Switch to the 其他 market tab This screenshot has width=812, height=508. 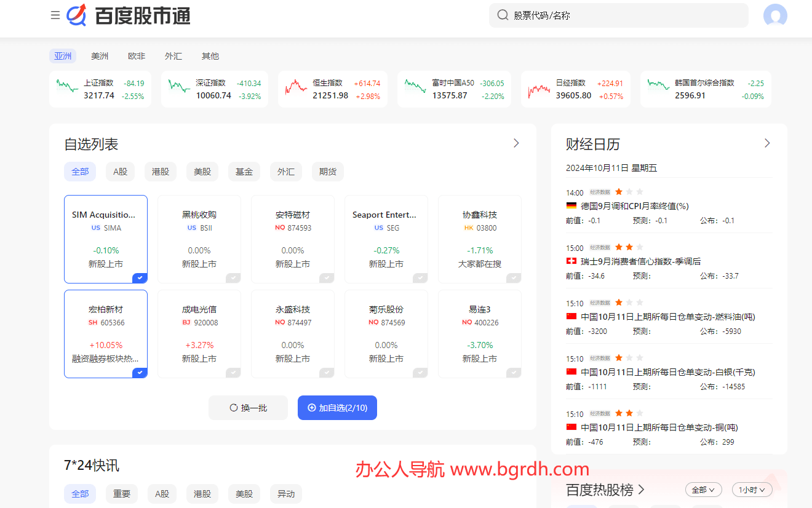(210, 56)
